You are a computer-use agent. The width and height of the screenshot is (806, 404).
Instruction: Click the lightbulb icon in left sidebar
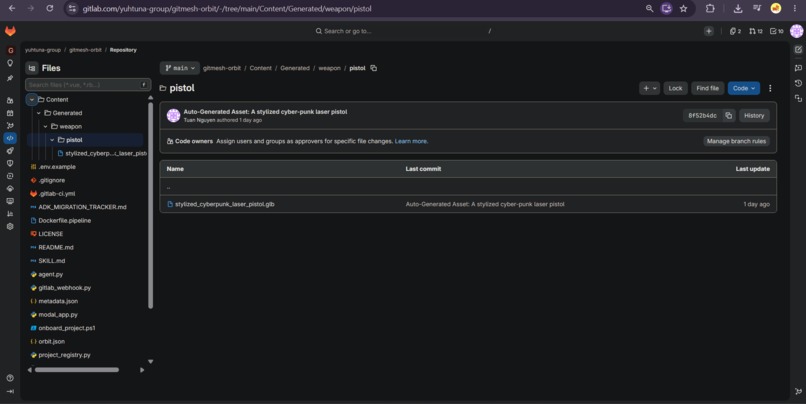tap(10, 63)
